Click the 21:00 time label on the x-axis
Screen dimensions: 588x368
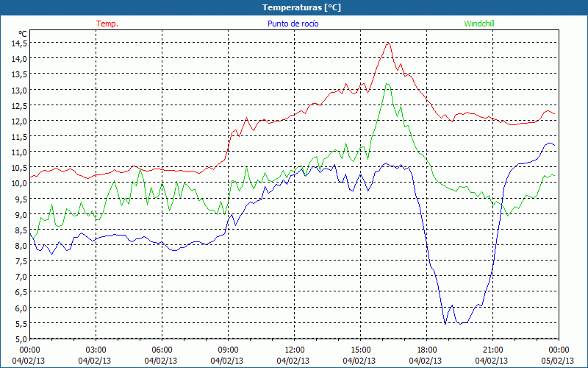click(x=492, y=350)
